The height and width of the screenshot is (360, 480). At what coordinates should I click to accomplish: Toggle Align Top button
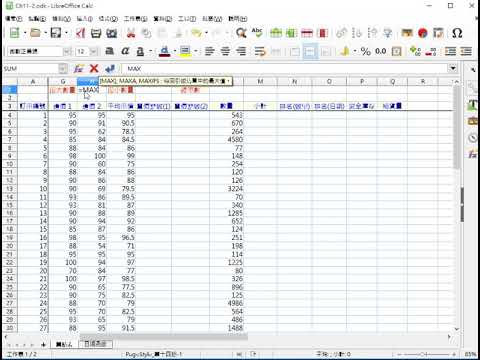pos(295,51)
